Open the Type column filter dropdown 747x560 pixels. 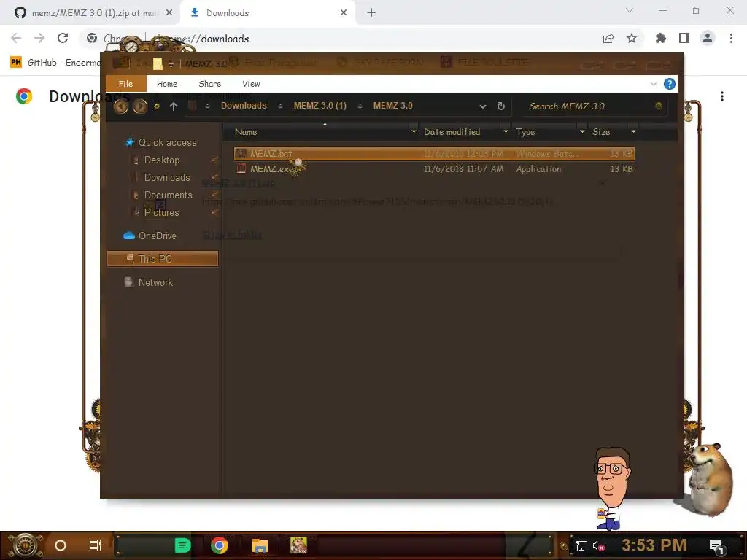point(581,131)
